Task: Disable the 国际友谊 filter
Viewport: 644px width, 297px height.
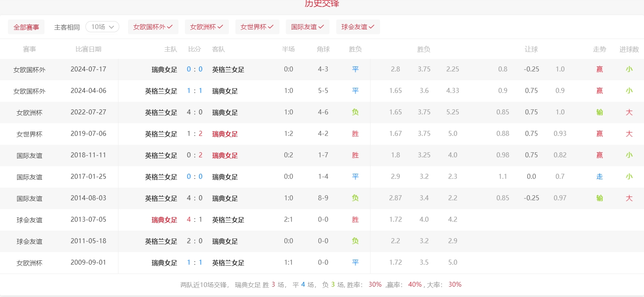Action: point(307,27)
